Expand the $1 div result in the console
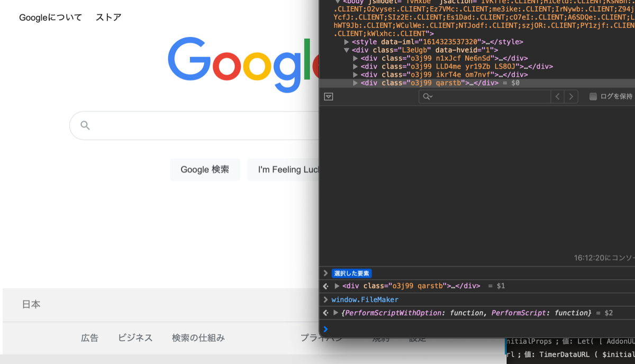 point(337,286)
